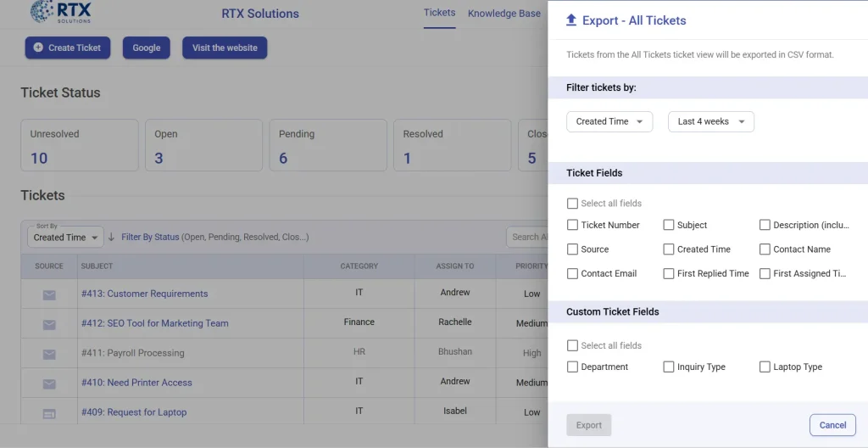Open ticket #413: Customer Requirements
This screenshot has height=448, width=868.
(144, 294)
